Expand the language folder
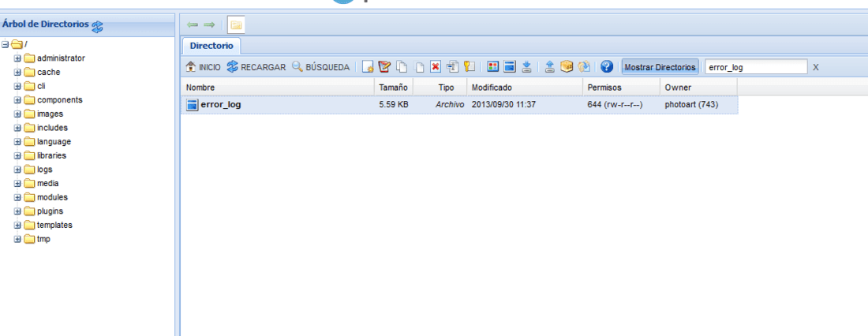The width and height of the screenshot is (868, 336). (17, 142)
